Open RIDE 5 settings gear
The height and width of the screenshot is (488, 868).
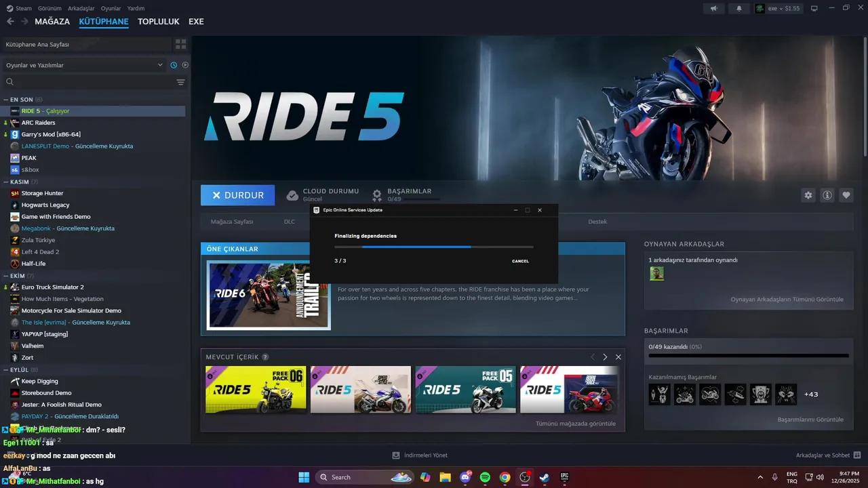[808, 195]
